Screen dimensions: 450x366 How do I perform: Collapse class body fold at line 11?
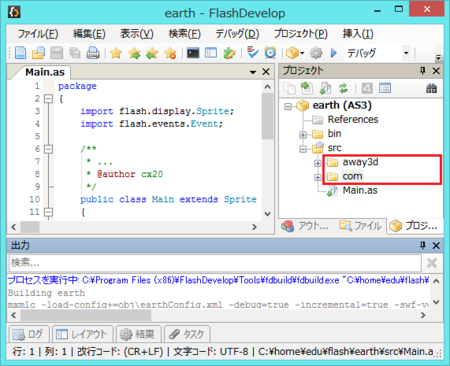[x=48, y=212]
